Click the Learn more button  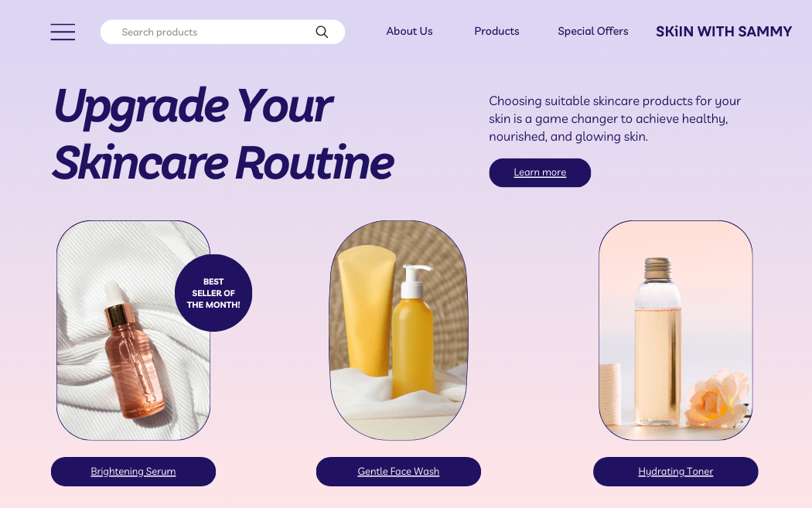click(x=540, y=172)
